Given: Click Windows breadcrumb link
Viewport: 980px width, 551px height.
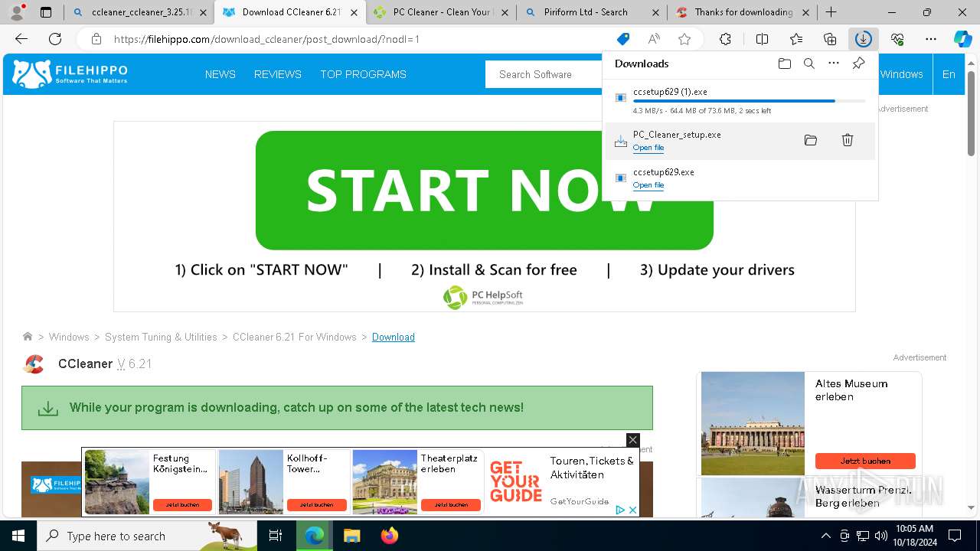Looking at the screenshot, I should tap(69, 337).
